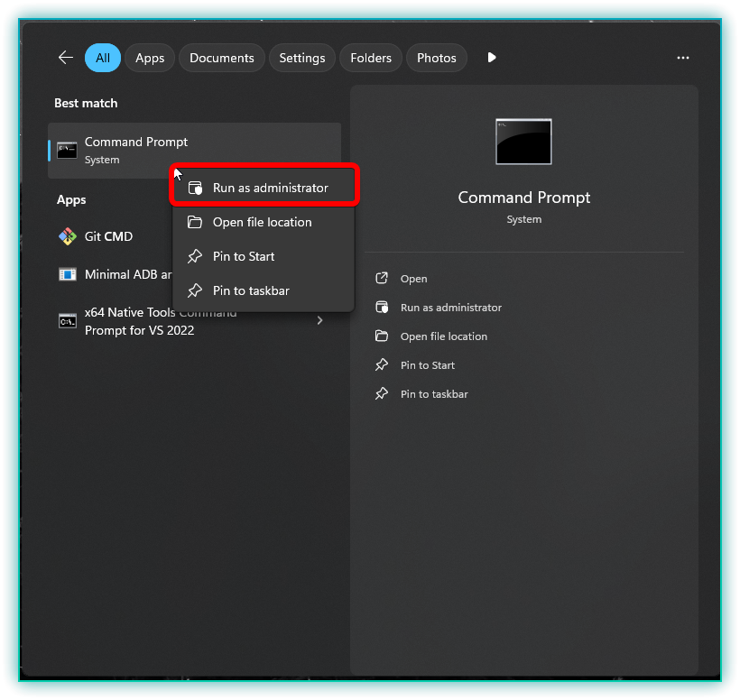Click the Best match heading

click(x=86, y=103)
